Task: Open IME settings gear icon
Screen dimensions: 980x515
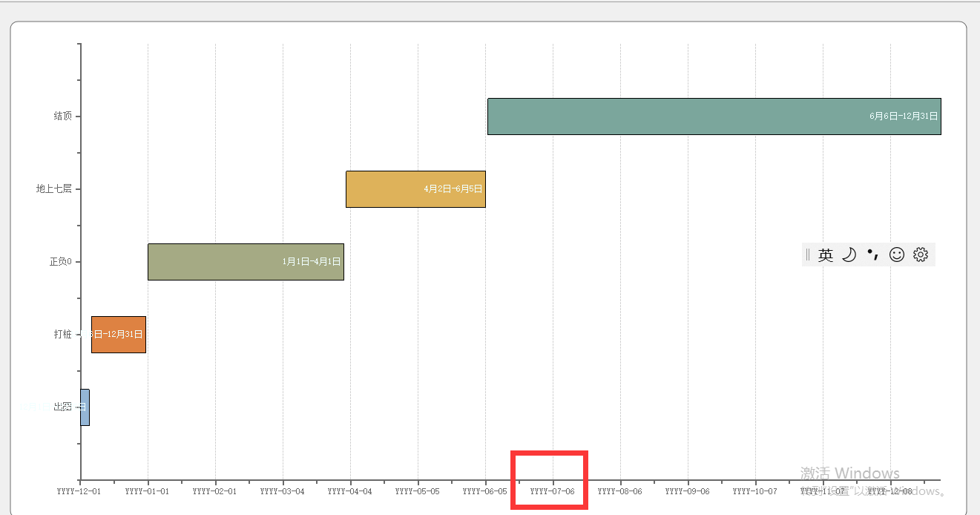Action: [921, 255]
